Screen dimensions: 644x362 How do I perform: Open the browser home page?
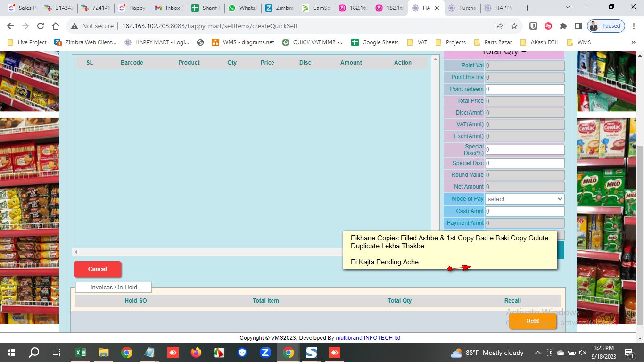coord(56,26)
